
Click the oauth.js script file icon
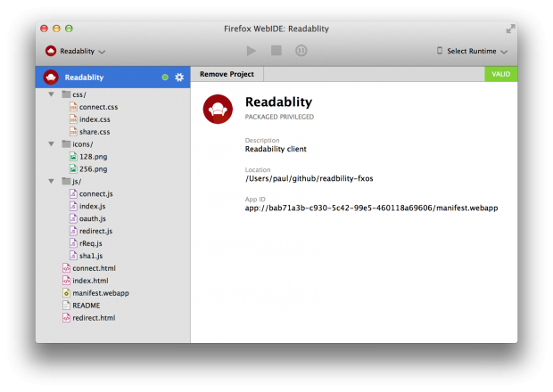73,218
